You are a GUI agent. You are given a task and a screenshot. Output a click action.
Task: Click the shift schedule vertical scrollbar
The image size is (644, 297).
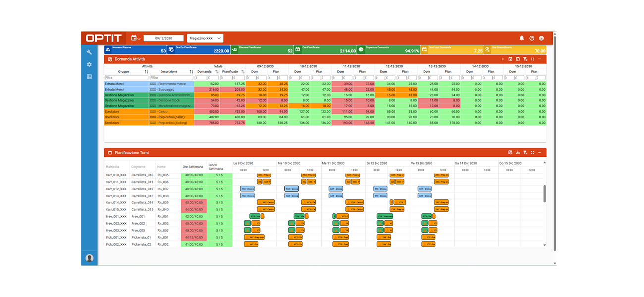coord(545,194)
